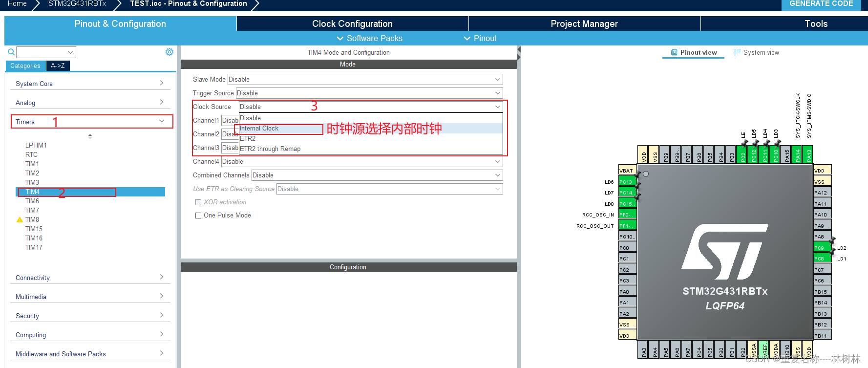This screenshot has width=868, height=368.
Task: Click the TIM8 warning triangle icon
Action: click(20, 220)
